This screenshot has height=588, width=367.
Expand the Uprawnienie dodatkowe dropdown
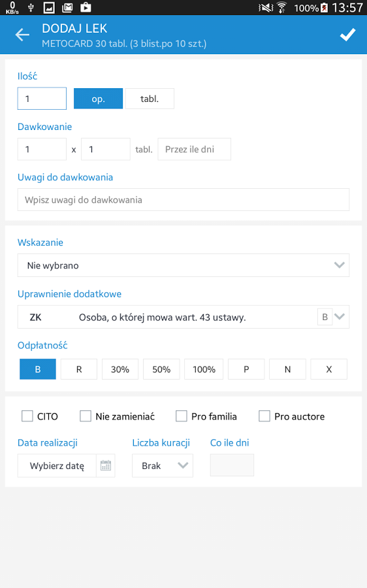pos(183,317)
